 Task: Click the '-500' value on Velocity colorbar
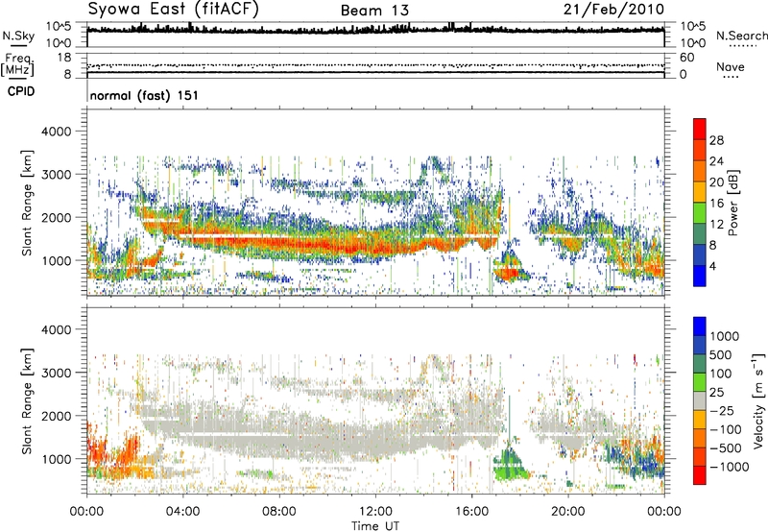pyautogui.click(x=726, y=448)
